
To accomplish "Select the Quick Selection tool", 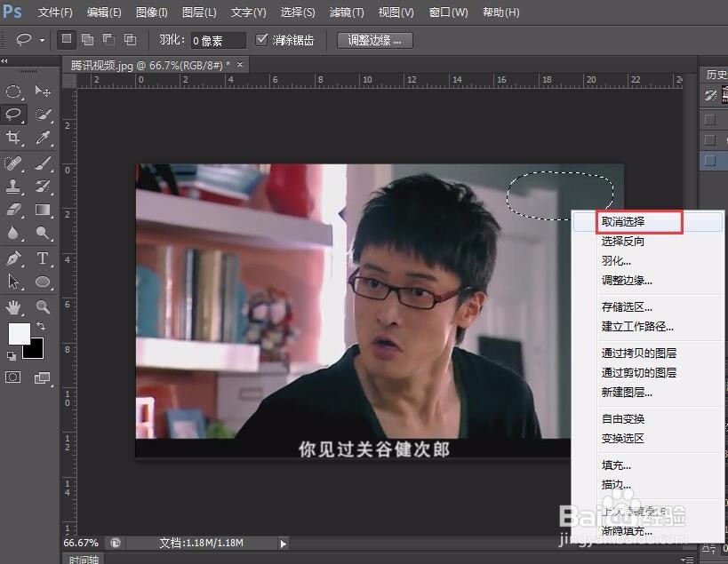I will click(43, 114).
